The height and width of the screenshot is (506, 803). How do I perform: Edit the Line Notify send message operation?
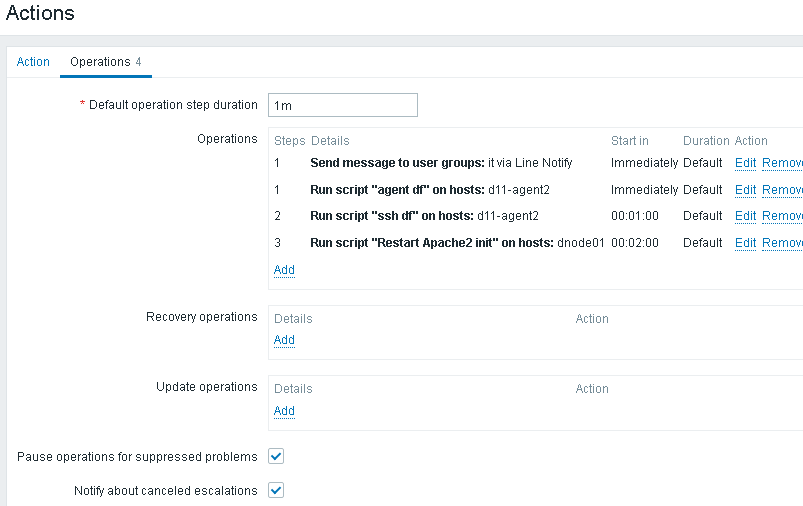tap(745, 163)
